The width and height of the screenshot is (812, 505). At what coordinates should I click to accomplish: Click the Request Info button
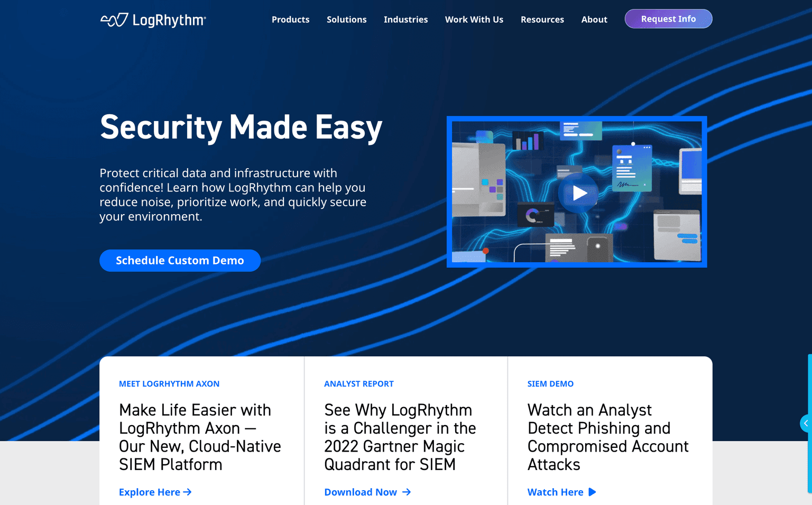click(669, 19)
